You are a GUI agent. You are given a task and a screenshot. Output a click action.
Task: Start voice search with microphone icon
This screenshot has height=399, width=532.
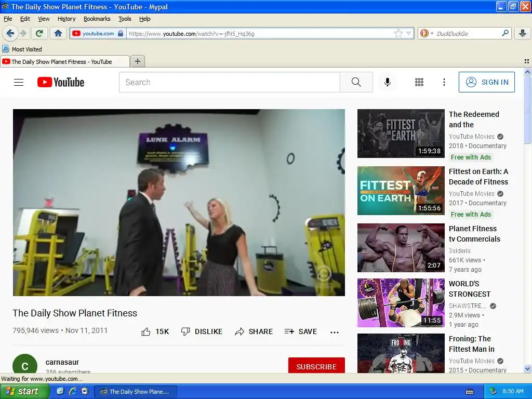(388, 82)
